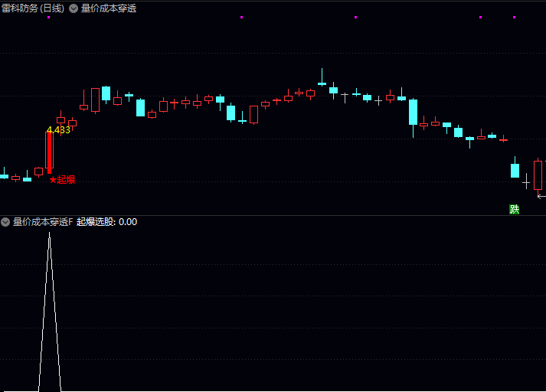
Task: Select the big red 起爆 breakout candlestick
Action: pyautogui.click(x=50, y=152)
